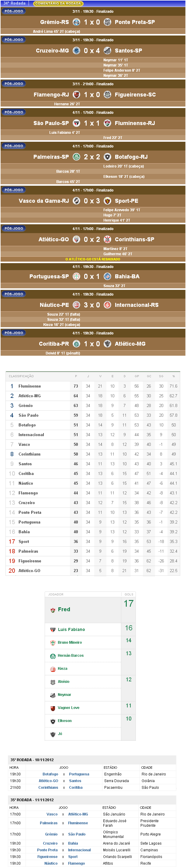Click the Sport-PE crest in the match scoreline

[x=107, y=201]
